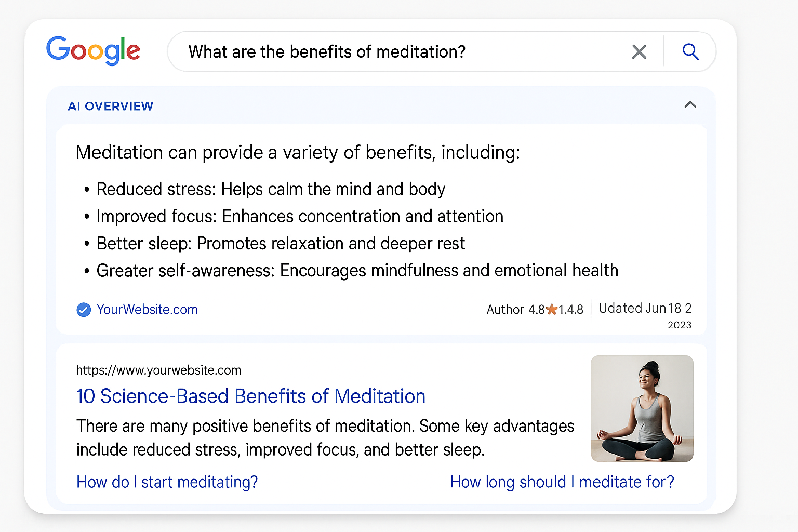Click the Google logo

pyautogui.click(x=94, y=50)
